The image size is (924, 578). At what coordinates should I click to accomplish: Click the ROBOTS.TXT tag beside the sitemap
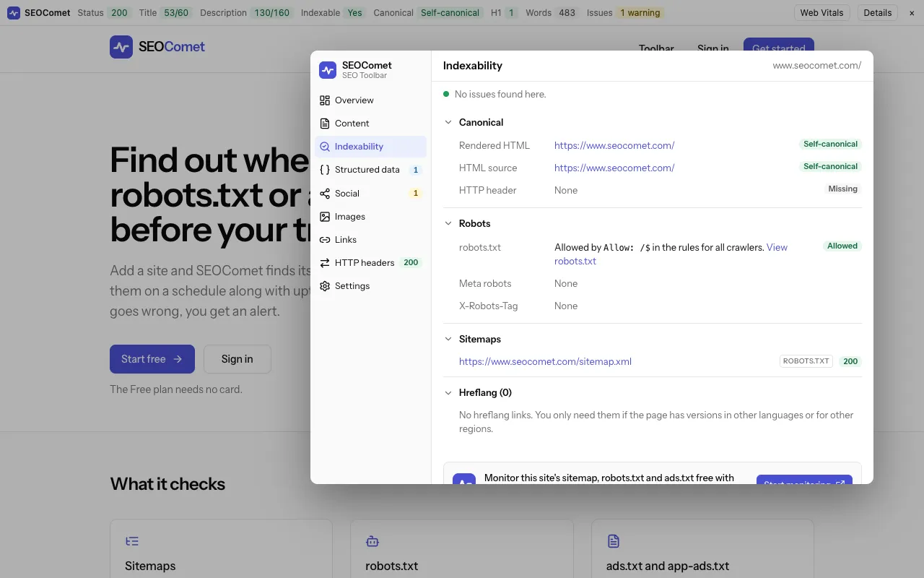pyautogui.click(x=806, y=361)
